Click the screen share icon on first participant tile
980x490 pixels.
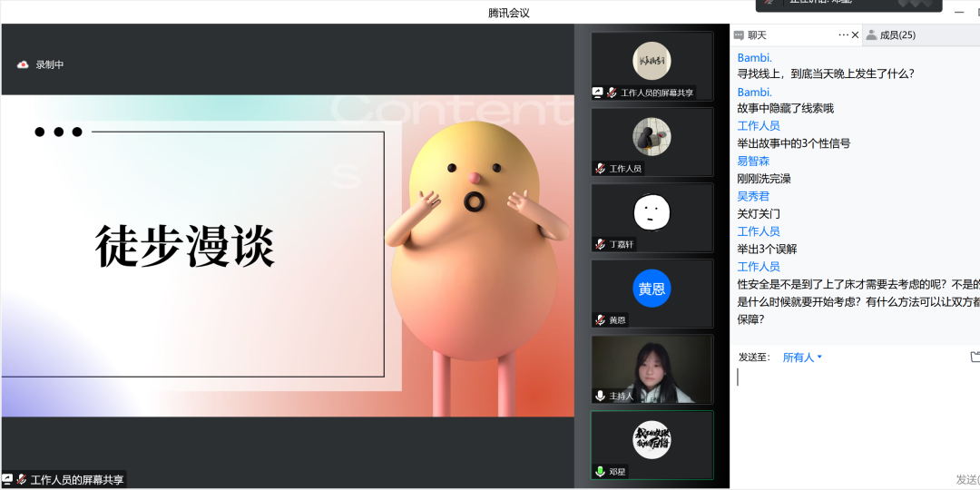[597, 93]
